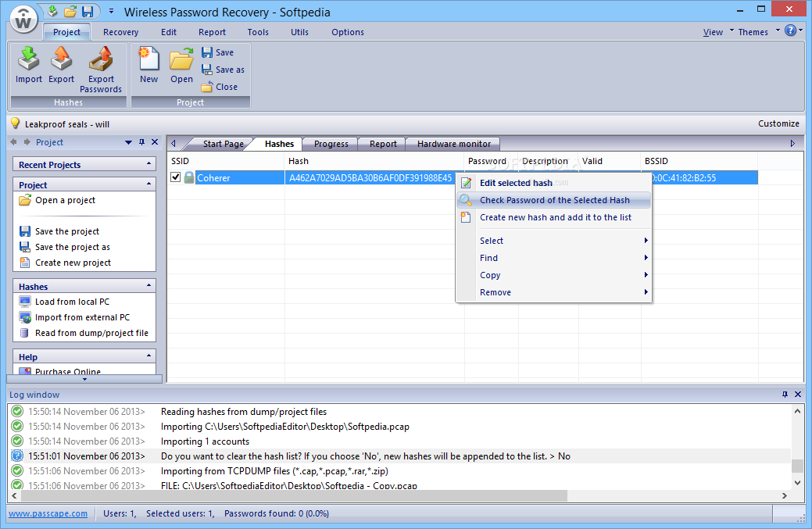The width and height of the screenshot is (812, 529).
Task: Open the help question mark icon
Action: [790, 30]
